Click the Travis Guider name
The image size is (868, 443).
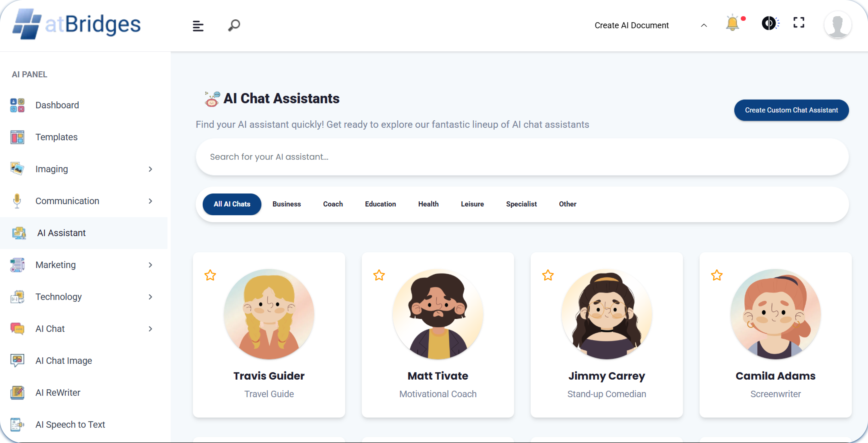pos(269,376)
